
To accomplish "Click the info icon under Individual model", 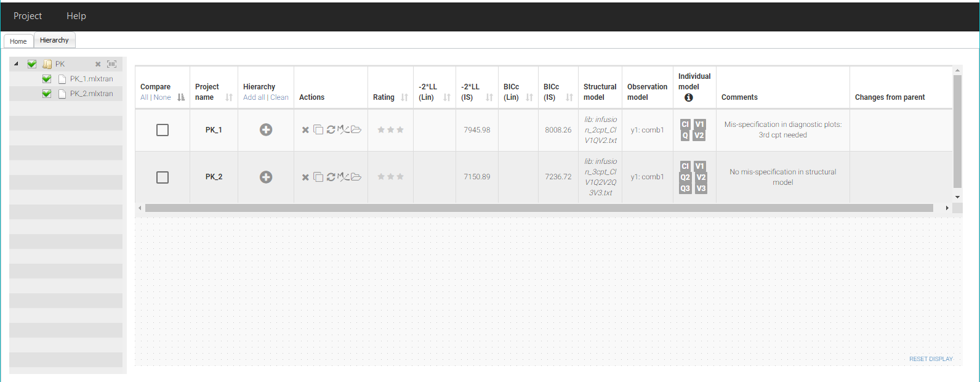I will [x=688, y=97].
